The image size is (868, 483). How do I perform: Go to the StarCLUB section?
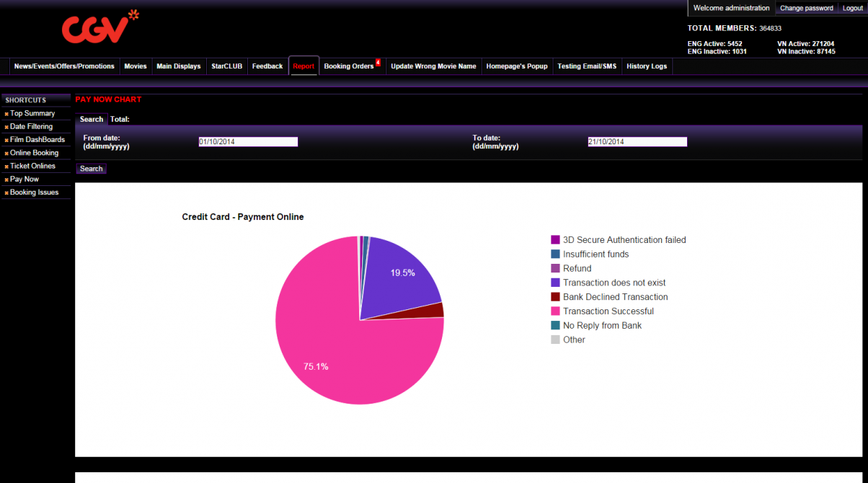click(x=226, y=66)
